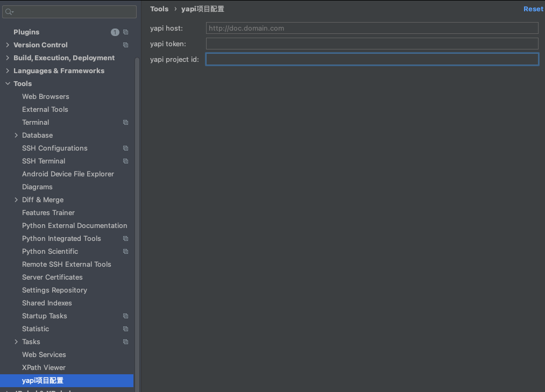Select the yapi项目配置 tree item
545x392 pixels.
(67, 381)
